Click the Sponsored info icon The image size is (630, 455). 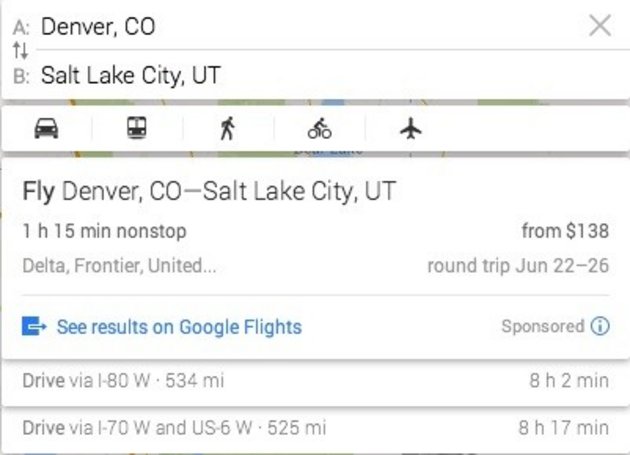tap(600, 326)
